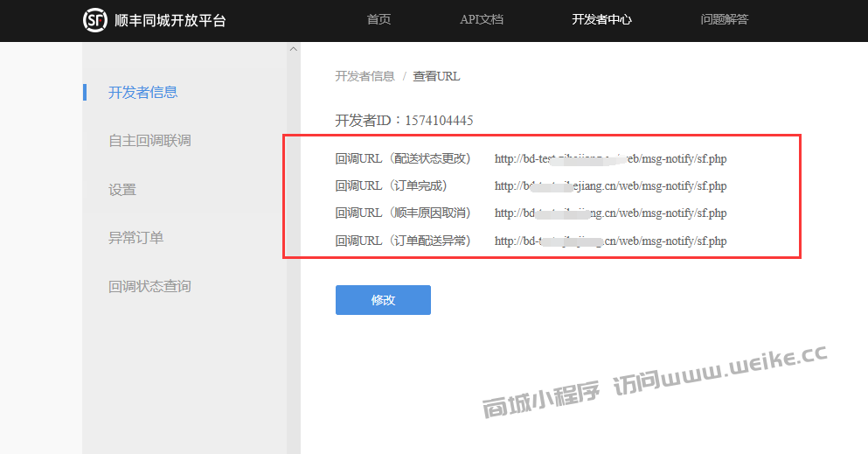Image resolution: width=868 pixels, height=454 pixels.
Task: Open 回调状态查询 in the sidebar
Action: pyautogui.click(x=149, y=286)
